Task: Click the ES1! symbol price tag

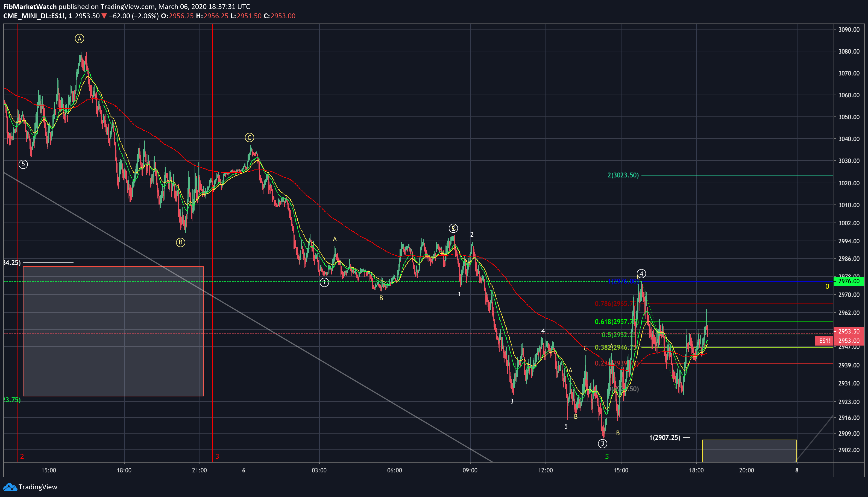Action: click(x=825, y=341)
